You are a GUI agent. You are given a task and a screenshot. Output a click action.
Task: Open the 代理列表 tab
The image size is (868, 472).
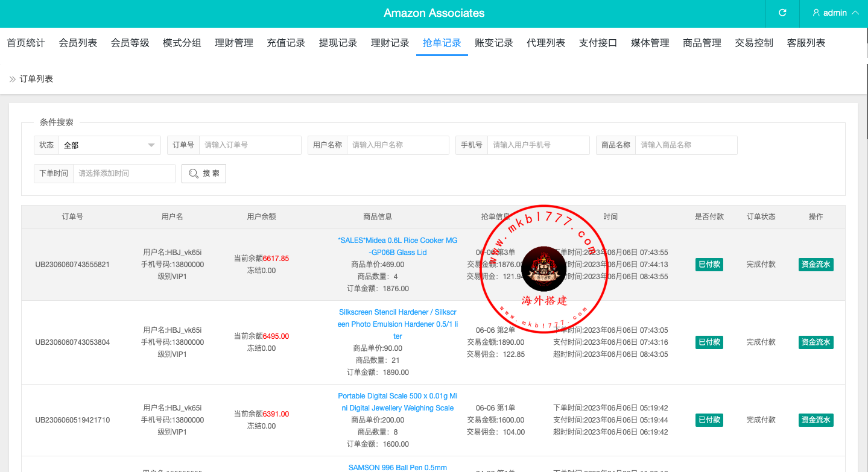click(546, 43)
